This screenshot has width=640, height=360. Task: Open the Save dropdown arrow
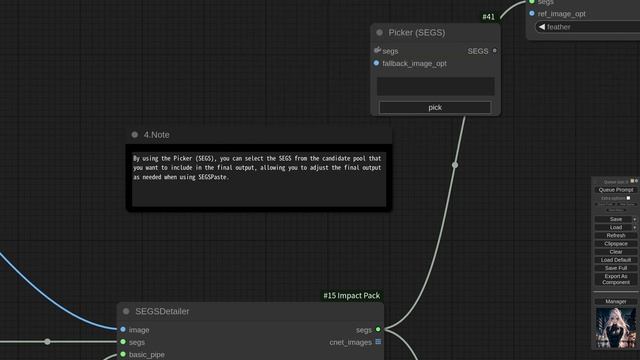[x=635, y=219]
